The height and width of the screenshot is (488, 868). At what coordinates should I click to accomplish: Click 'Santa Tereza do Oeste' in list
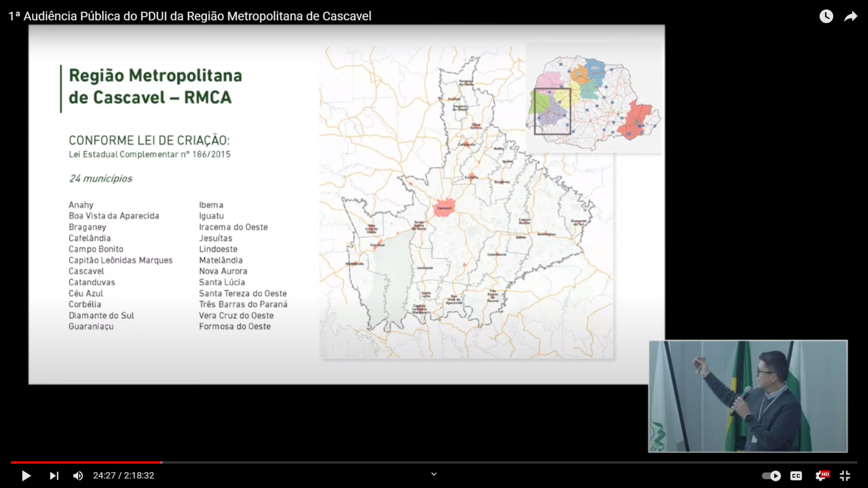pos(243,293)
